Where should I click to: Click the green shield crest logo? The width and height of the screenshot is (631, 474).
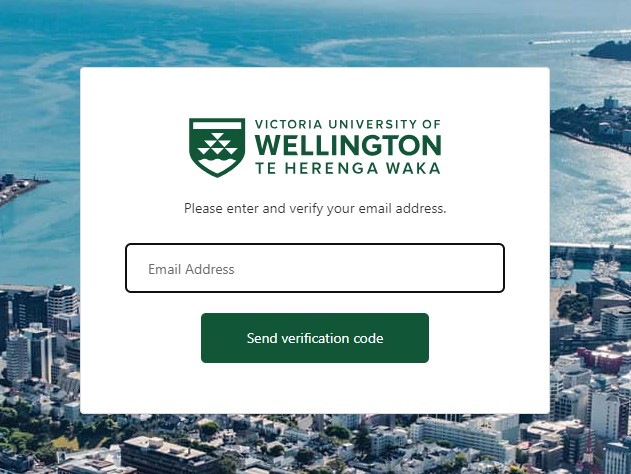click(217, 147)
